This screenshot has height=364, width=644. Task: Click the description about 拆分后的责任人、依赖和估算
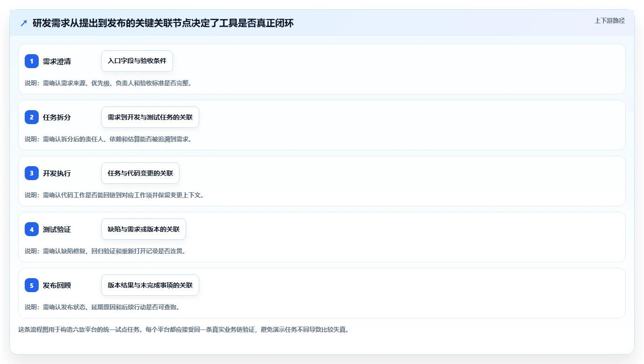tap(108, 139)
